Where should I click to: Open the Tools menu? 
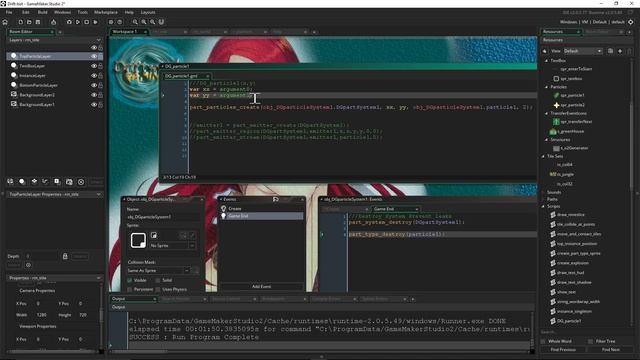pos(82,12)
